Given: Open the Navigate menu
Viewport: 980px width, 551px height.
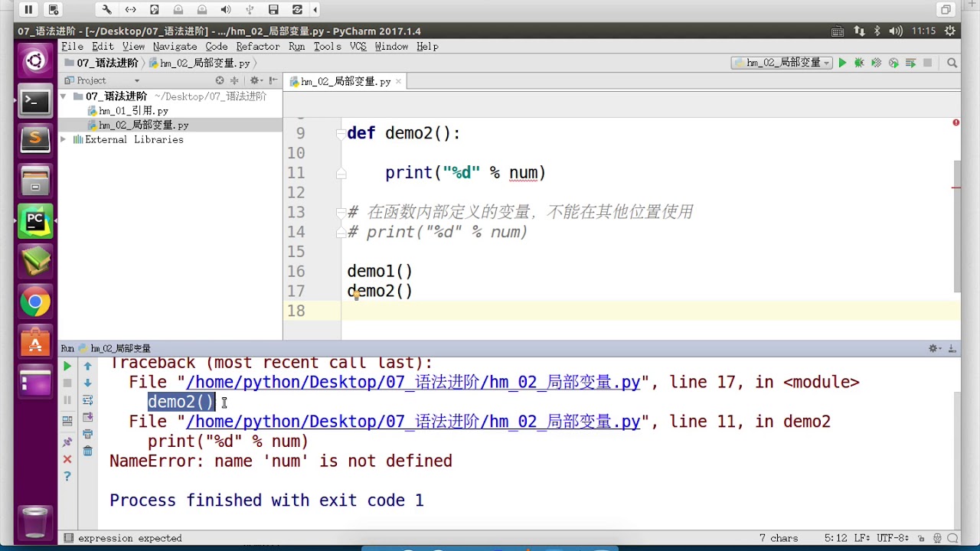Looking at the screenshot, I should click(175, 47).
